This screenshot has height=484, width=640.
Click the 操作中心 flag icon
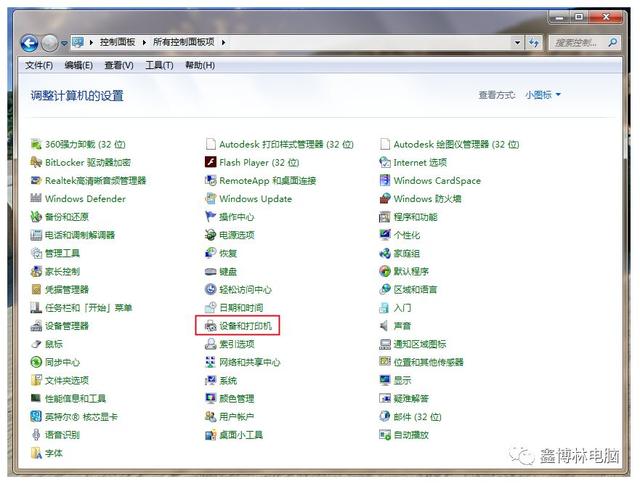[x=211, y=217]
